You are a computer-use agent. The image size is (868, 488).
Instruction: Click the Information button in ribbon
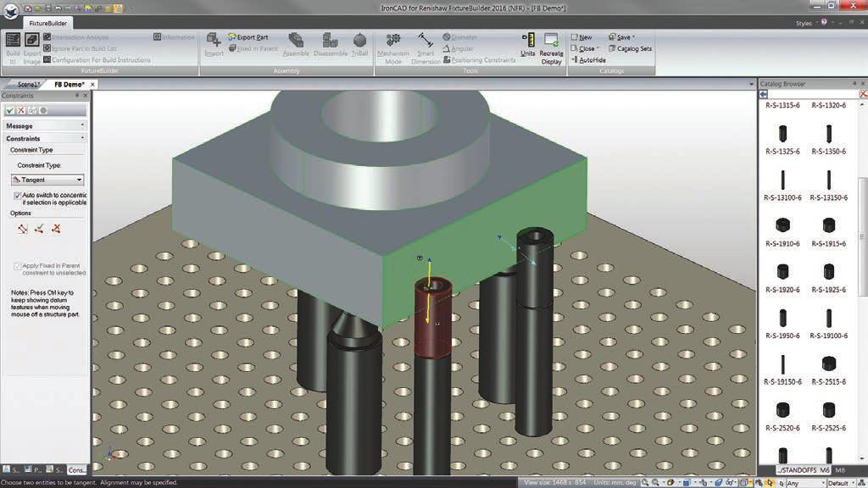(174, 37)
